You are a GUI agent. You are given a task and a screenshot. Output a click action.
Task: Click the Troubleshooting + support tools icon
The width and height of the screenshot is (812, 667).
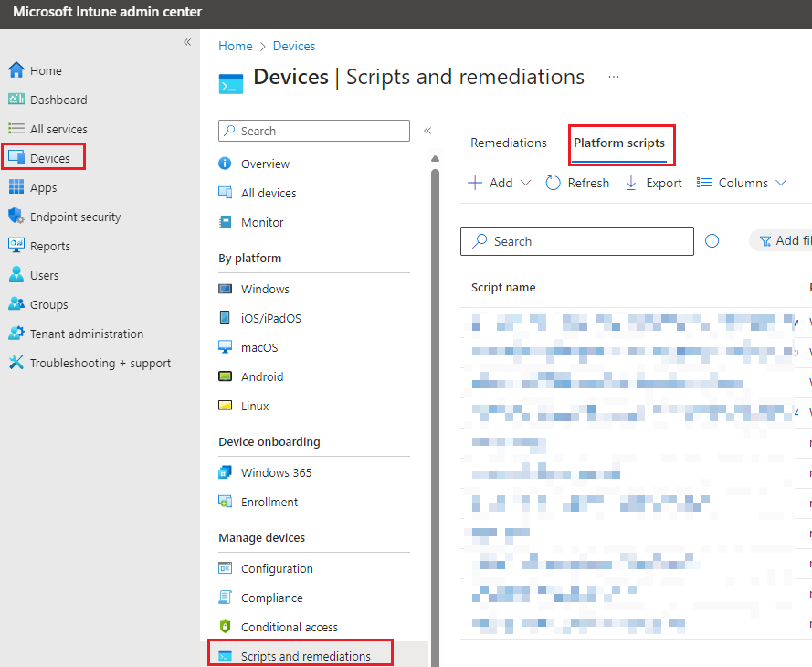click(x=16, y=363)
